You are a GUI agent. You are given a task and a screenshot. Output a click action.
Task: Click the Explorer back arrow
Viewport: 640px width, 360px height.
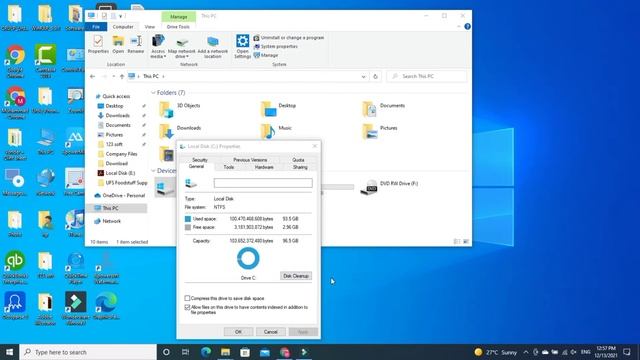93,76
